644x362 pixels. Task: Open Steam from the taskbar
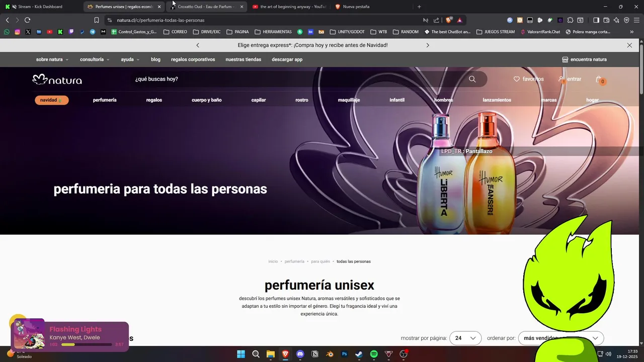359,354
